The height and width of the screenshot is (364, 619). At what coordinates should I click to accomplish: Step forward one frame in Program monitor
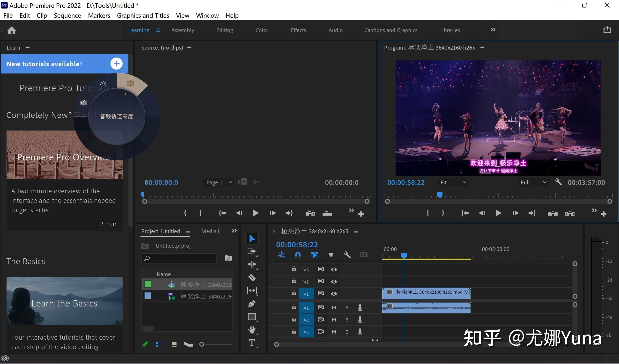[x=516, y=213]
